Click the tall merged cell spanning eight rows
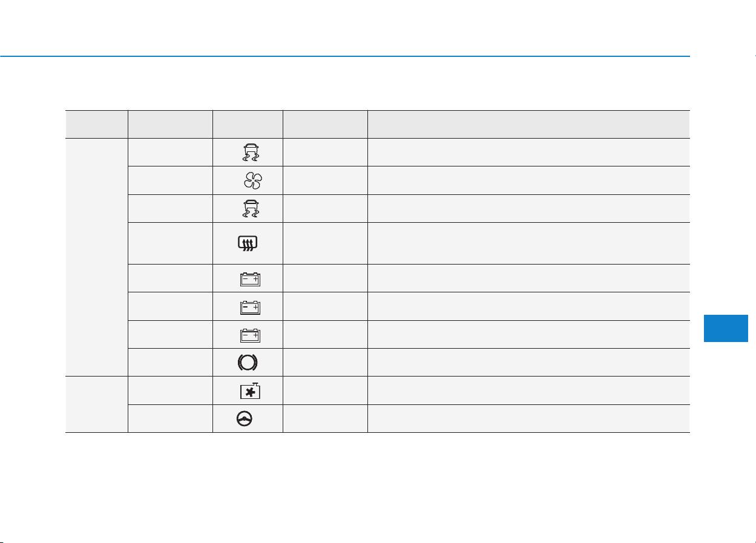The width and height of the screenshot is (756, 543). tap(97, 257)
